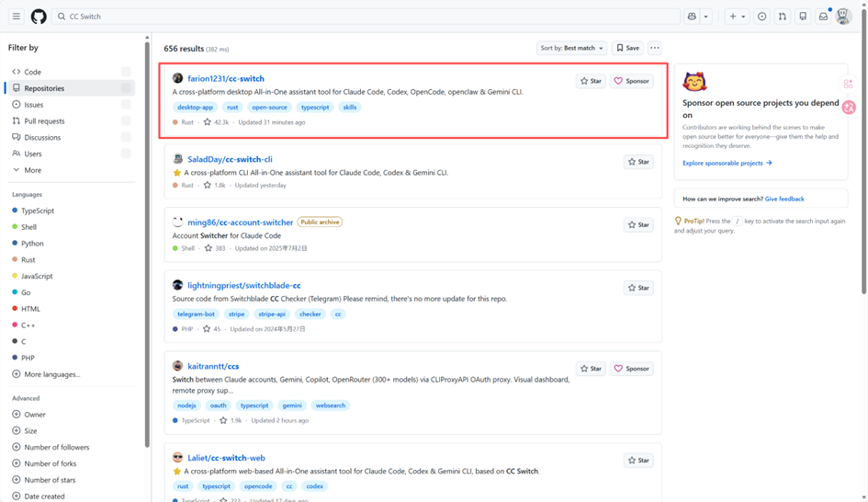Open the hamburger navigation menu
Image resolution: width=868 pixels, height=502 pixels.
click(16, 17)
